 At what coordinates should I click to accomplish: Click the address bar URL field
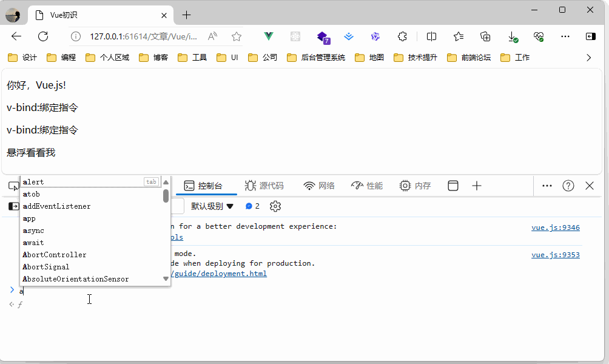143,36
